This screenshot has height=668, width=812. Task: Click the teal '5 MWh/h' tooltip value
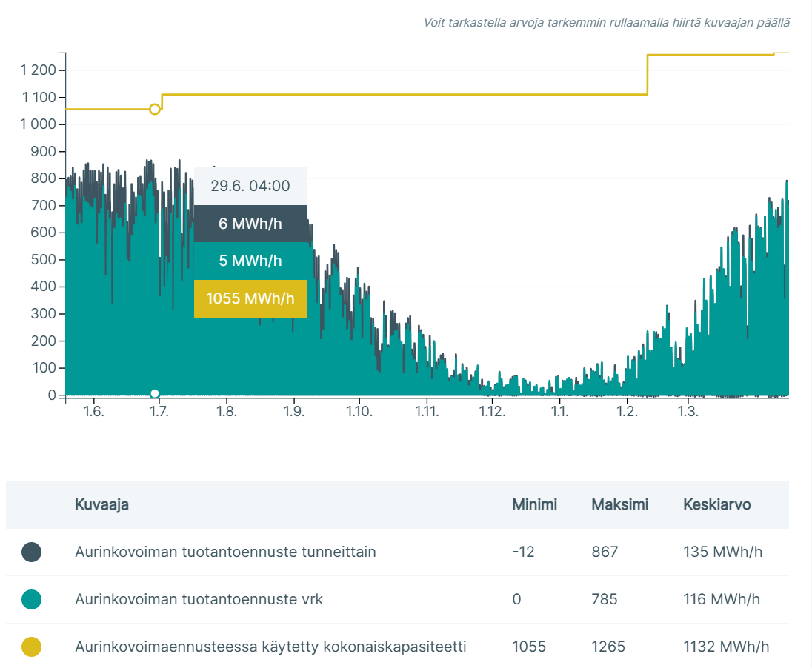click(250, 261)
